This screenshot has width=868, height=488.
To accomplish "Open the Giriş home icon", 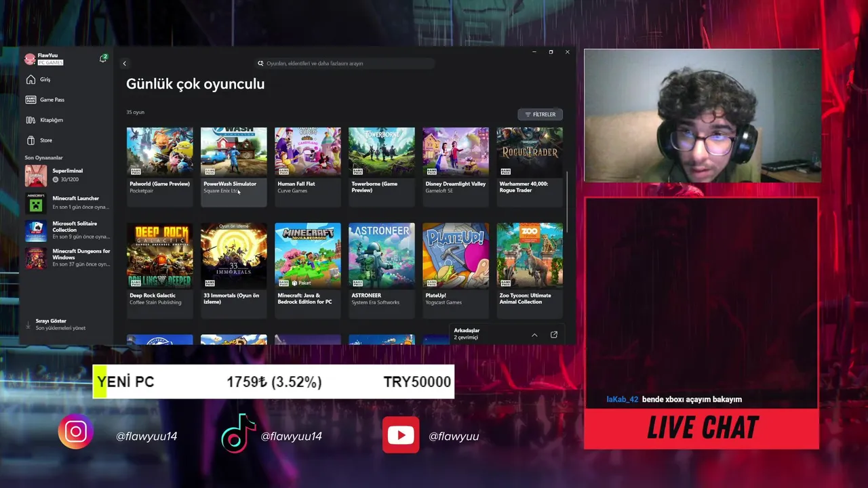I will 31,79.
